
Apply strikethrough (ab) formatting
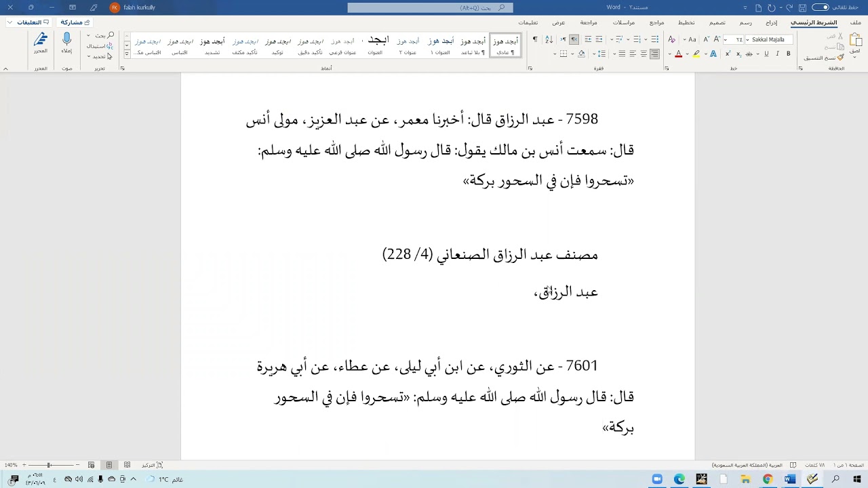[x=749, y=54]
